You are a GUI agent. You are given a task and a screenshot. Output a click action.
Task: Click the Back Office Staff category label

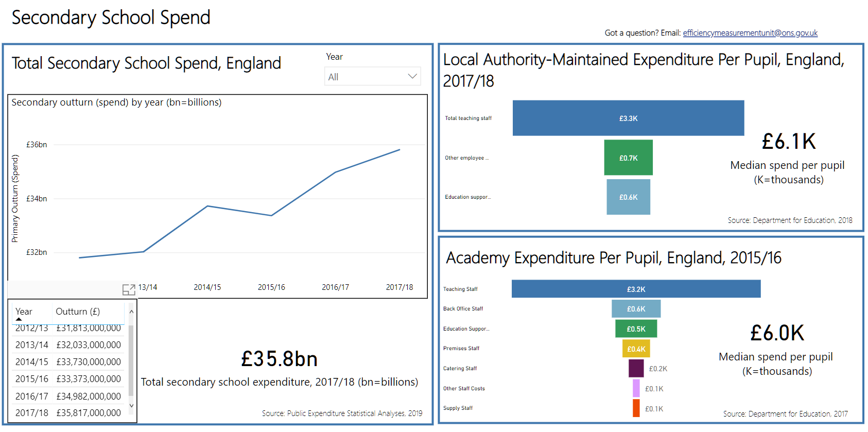tap(463, 309)
